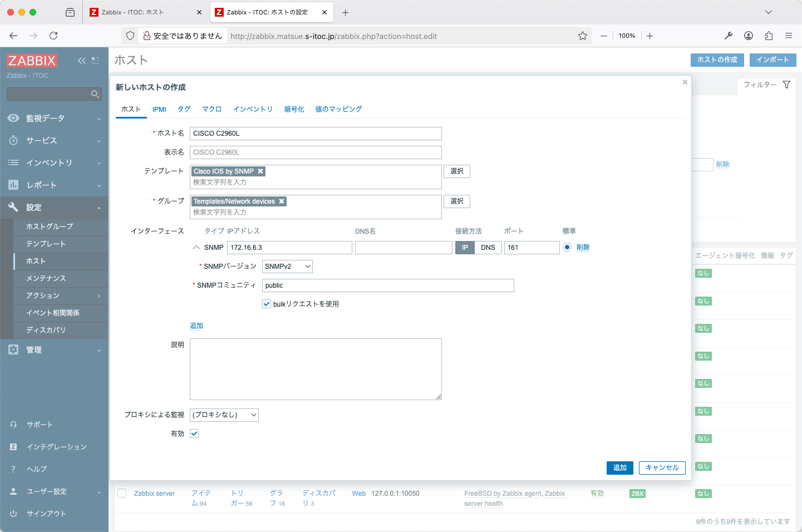The height and width of the screenshot is (532, 802).
Task: Click the 管理 gear icon
Action: (x=13, y=349)
